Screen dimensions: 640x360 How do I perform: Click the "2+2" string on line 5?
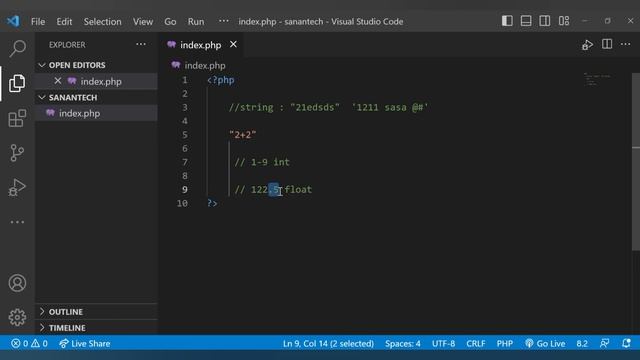242,135
